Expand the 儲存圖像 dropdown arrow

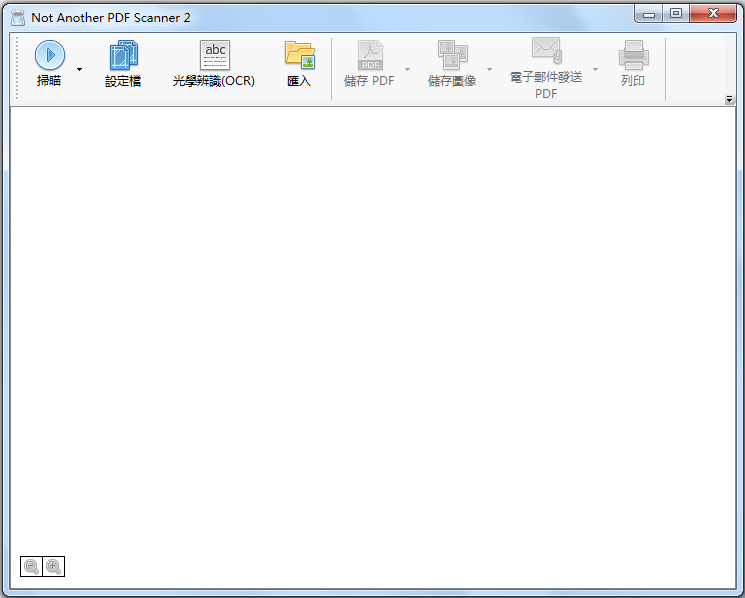[489, 69]
